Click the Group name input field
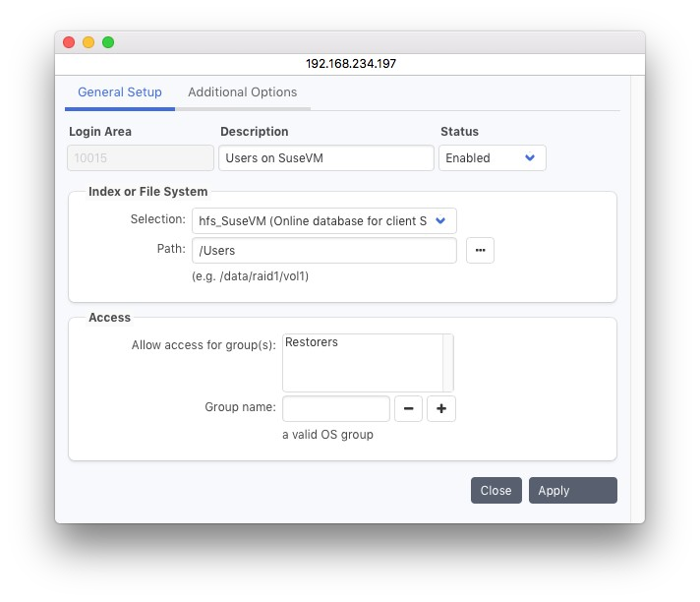This screenshot has height=602, width=700. click(x=336, y=408)
